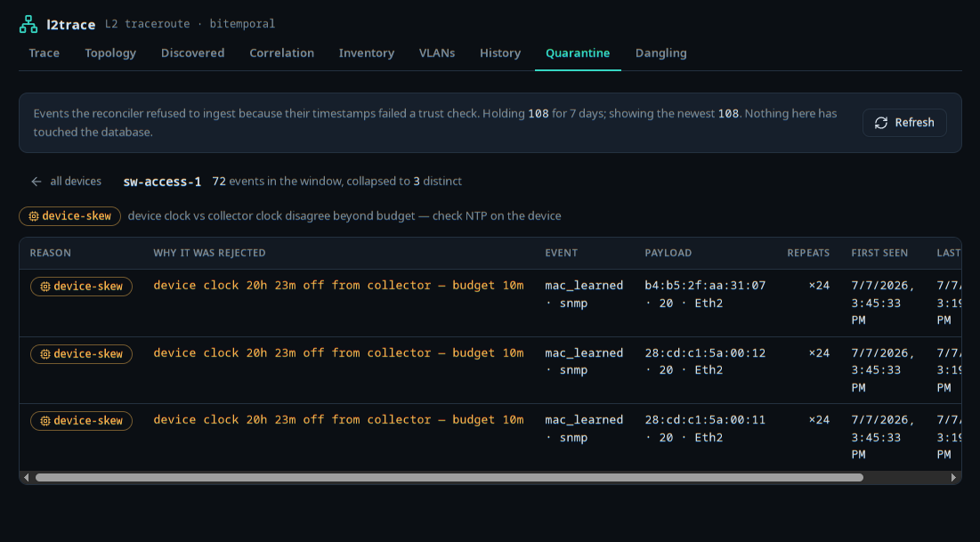The width and height of the screenshot is (980, 542).
Task: Click the First Seen column header
Action: (x=879, y=253)
